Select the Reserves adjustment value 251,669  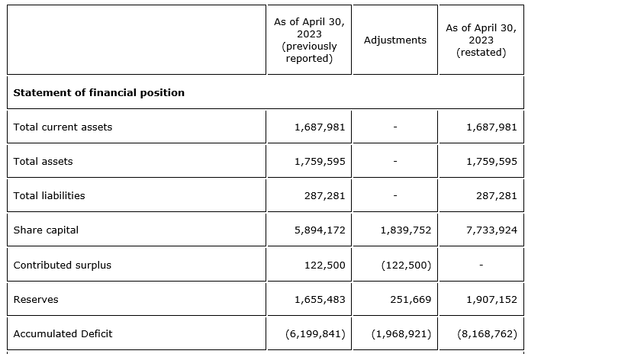[x=411, y=300]
